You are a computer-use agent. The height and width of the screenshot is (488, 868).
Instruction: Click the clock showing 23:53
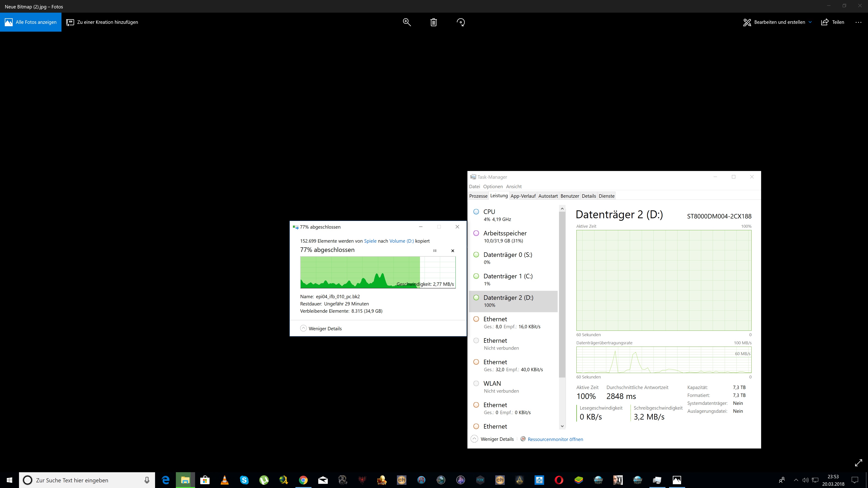click(x=833, y=480)
